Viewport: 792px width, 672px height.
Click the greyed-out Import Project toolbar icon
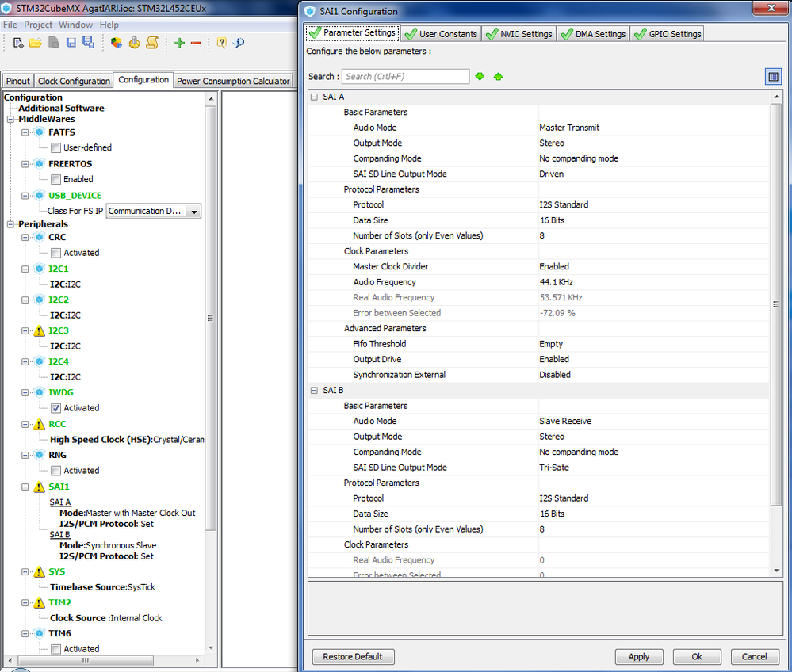(54, 43)
